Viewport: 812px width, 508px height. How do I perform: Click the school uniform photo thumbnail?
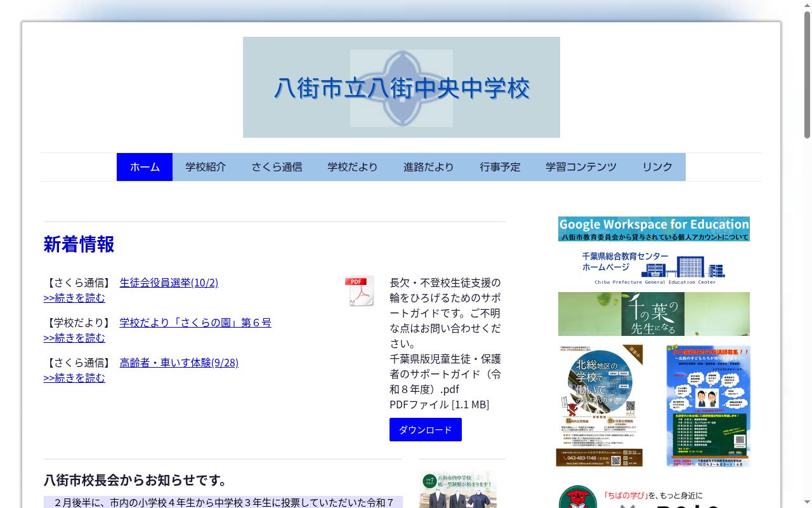tap(458, 490)
